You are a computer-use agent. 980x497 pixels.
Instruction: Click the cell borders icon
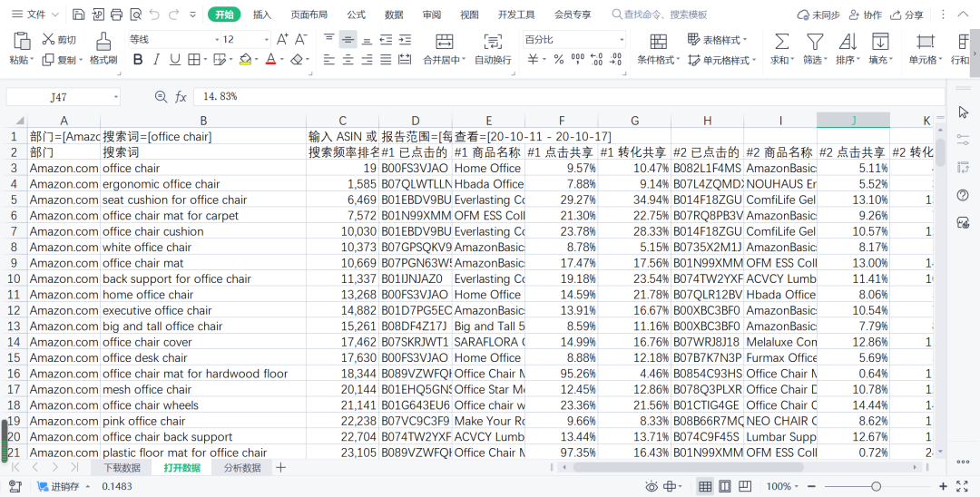[194, 59]
